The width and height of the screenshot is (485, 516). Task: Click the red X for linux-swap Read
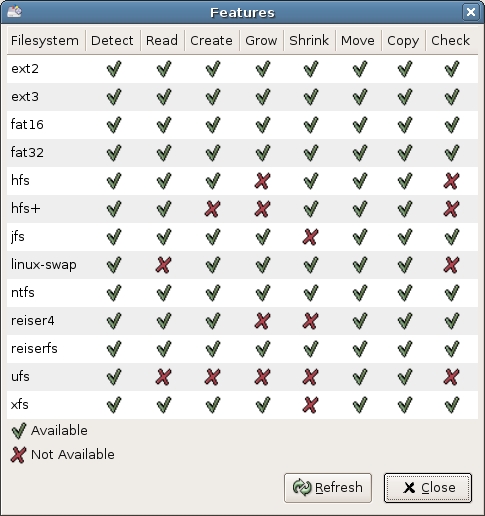[163, 265]
